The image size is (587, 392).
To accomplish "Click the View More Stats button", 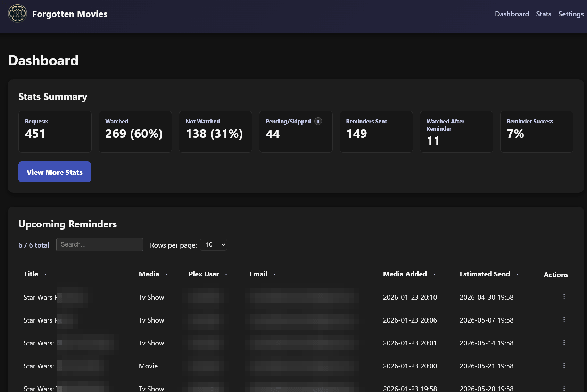I will [x=55, y=172].
